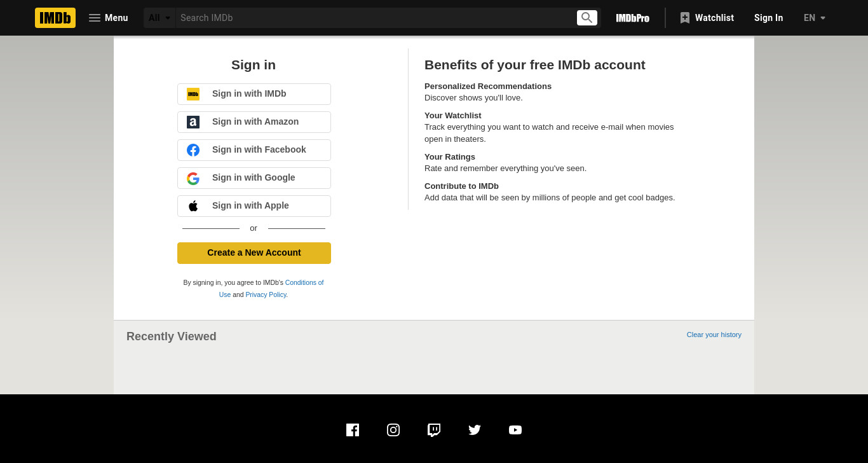This screenshot has height=463, width=868.
Task: Open IMDb Facebook page footer icon
Action: [353, 430]
